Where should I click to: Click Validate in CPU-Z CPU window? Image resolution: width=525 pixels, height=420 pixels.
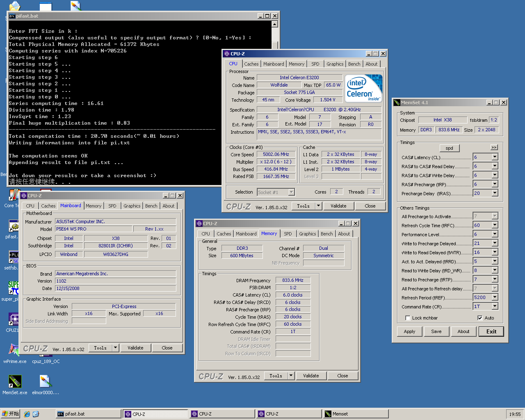(338, 206)
